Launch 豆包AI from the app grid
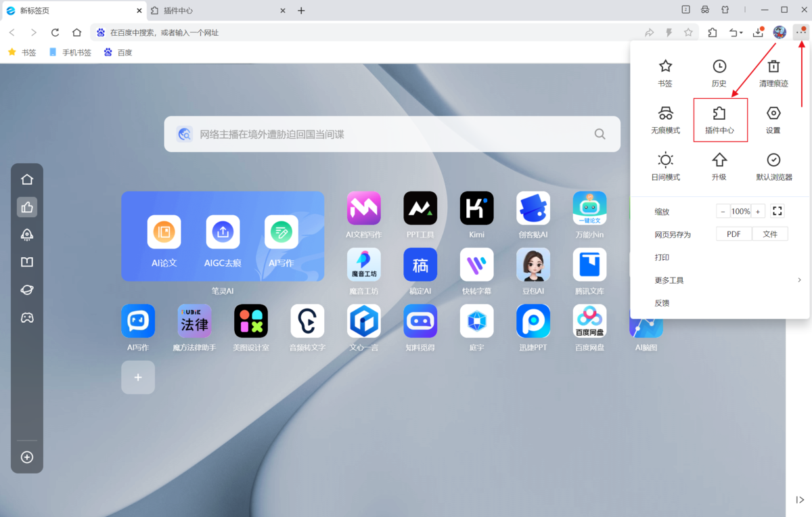The height and width of the screenshot is (517, 812). coord(533,265)
